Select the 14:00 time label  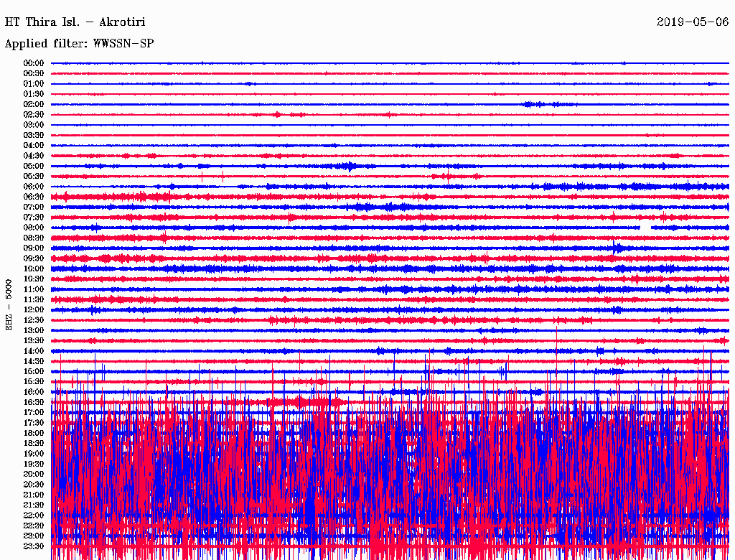tap(34, 351)
